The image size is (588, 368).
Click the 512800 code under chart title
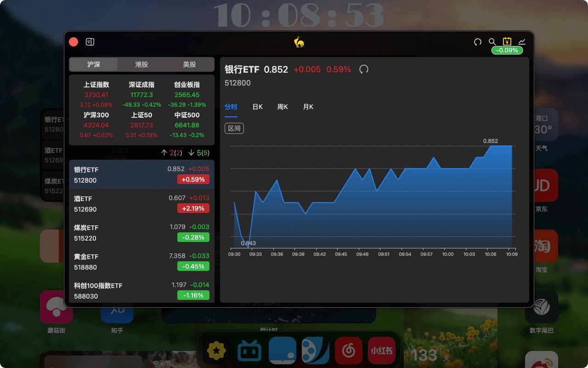tap(237, 83)
